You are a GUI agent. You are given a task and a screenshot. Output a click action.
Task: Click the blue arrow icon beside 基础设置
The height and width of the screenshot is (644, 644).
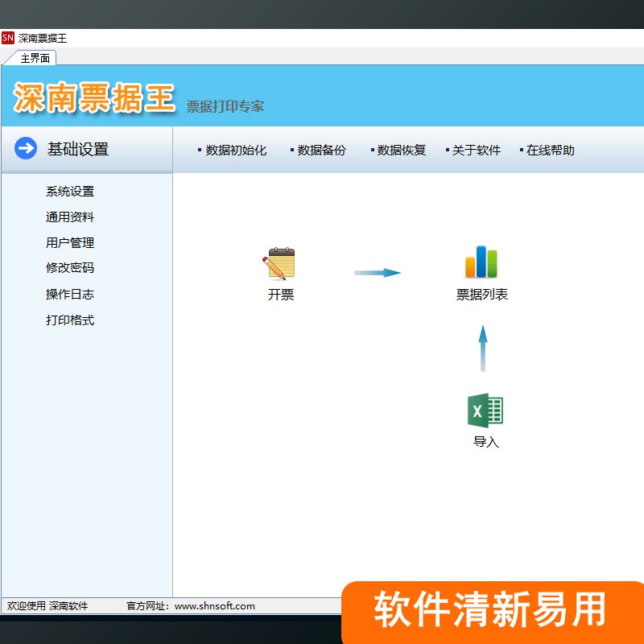click(26, 148)
